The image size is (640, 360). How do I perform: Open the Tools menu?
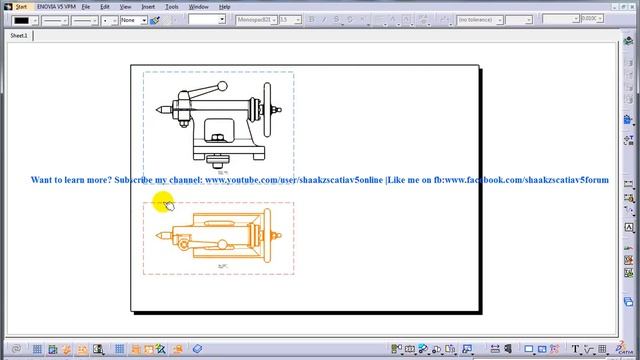pos(172,7)
